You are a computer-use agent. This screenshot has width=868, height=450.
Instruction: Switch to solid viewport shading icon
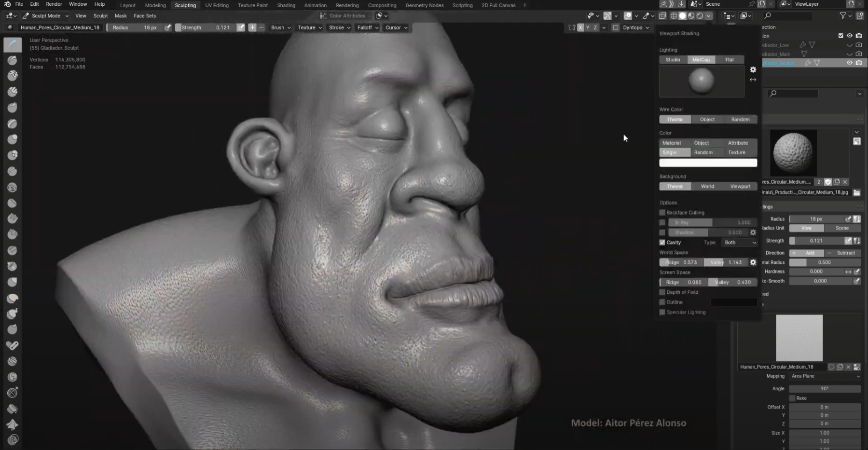coord(682,15)
